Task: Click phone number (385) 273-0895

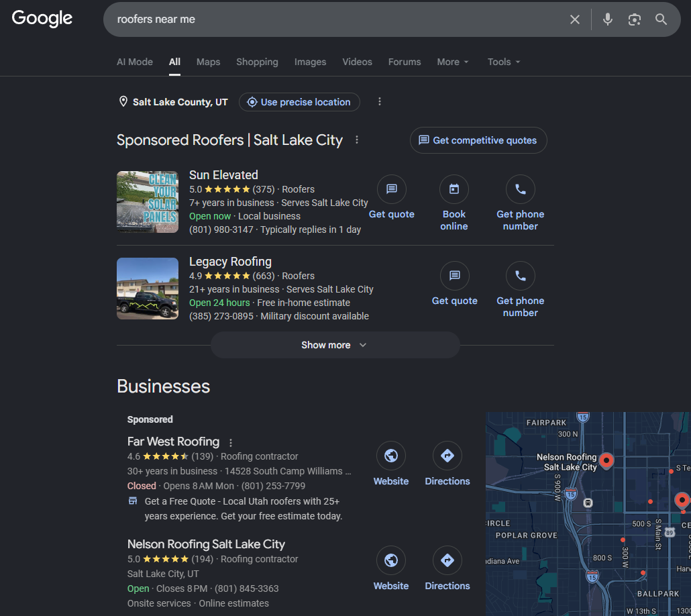Action: pos(221,316)
